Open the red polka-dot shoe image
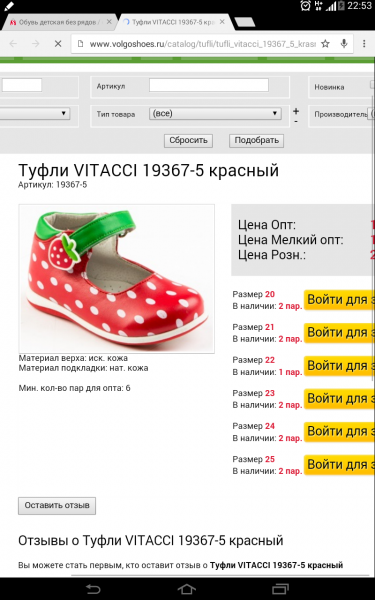The image size is (375, 600). [x=116, y=279]
